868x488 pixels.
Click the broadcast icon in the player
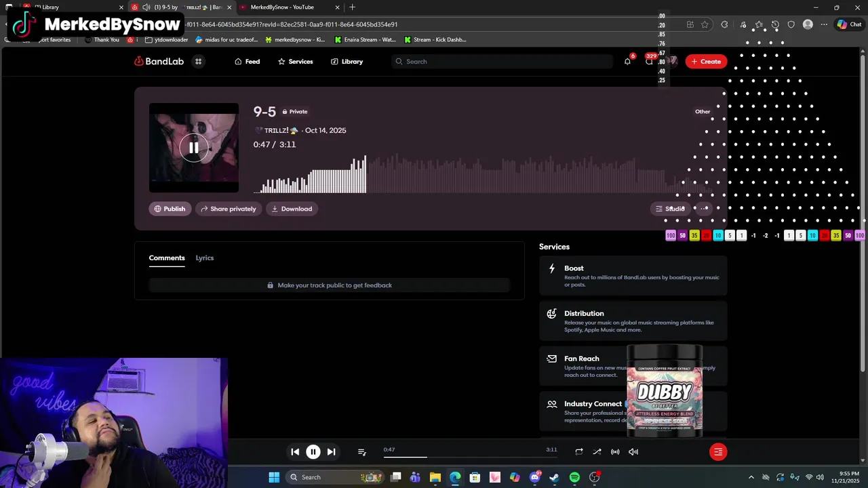[615, 451]
